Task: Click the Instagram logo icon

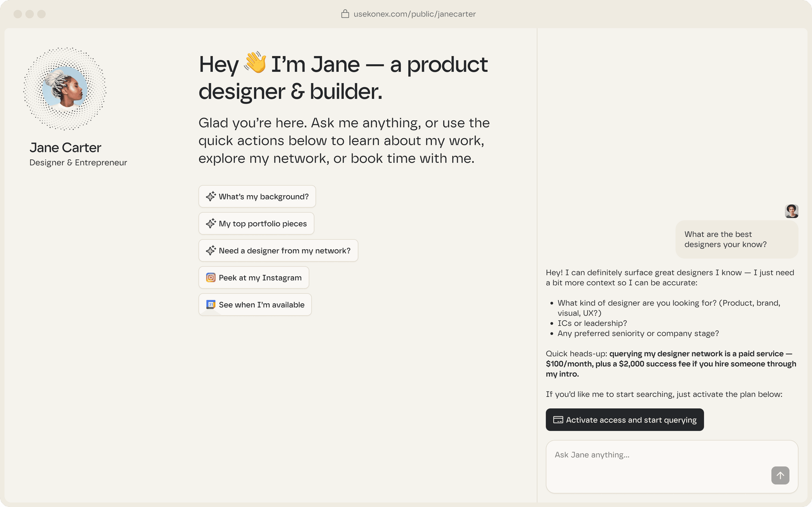Action: tap(211, 278)
